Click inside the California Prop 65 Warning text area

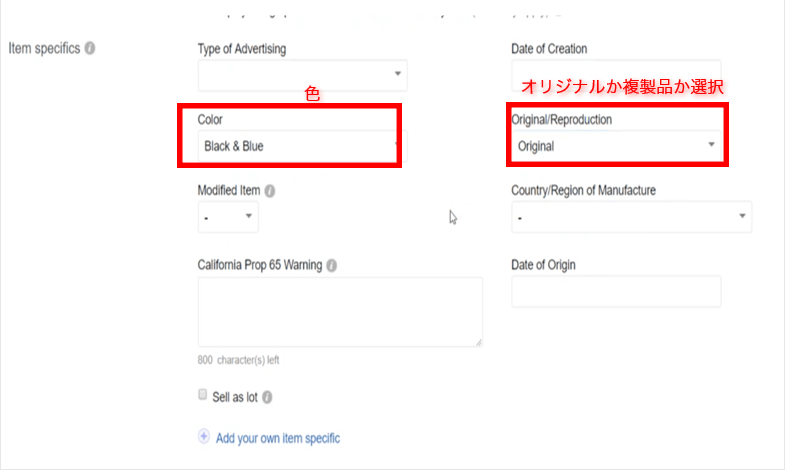coord(340,312)
